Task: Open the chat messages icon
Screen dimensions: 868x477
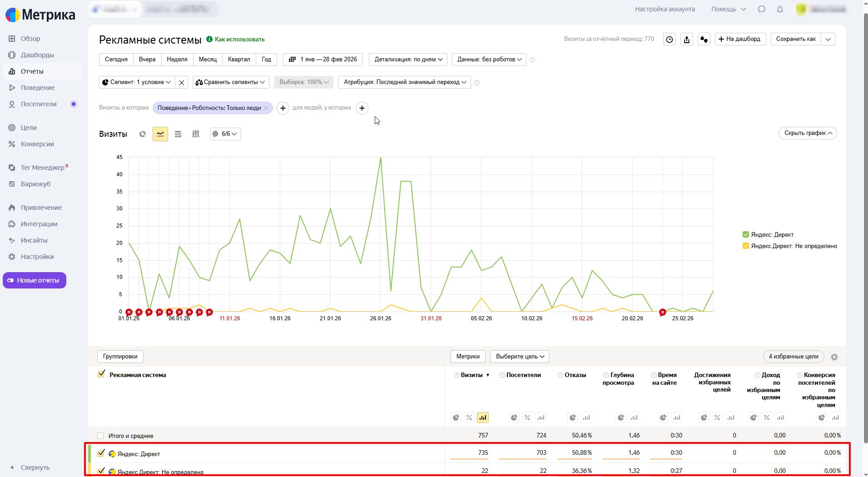Action: pos(762,9)
